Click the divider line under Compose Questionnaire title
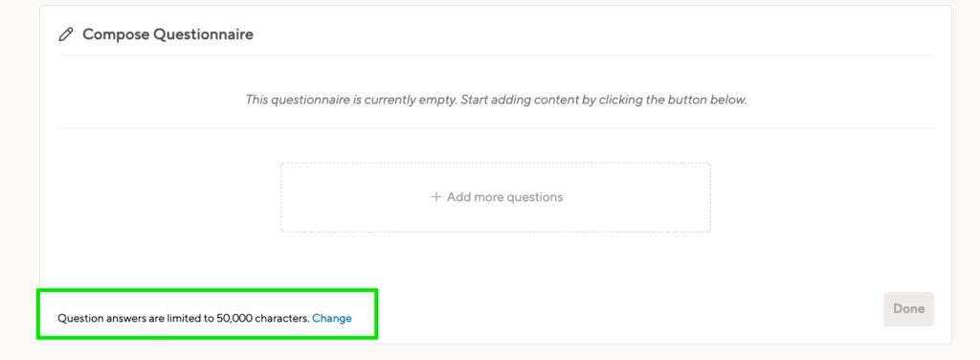Screen dimensions: 980x360 pos(496,55)
